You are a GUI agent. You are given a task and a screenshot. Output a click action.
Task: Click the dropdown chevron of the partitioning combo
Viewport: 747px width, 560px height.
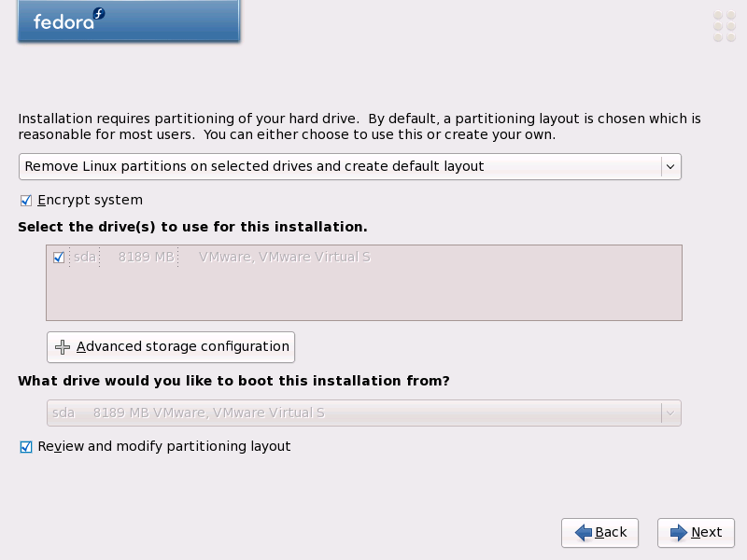[669, 166]
